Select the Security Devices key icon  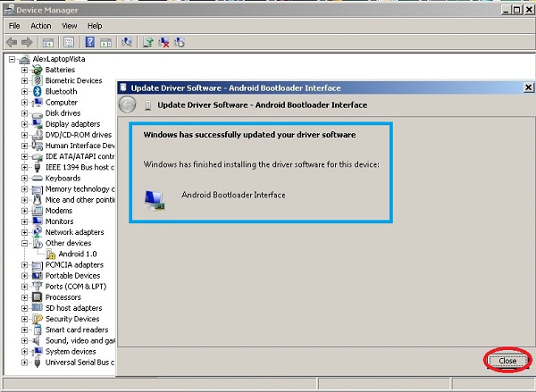tap(37, 319)
